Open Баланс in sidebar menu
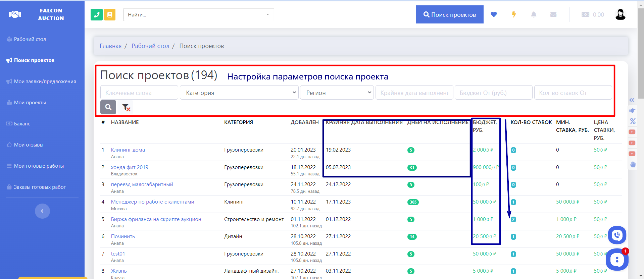 22,124
